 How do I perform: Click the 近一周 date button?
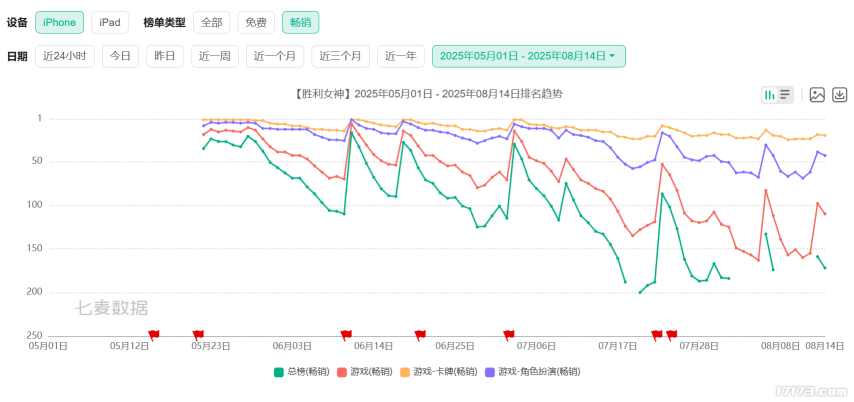pyautogui.click(x=214, y=56)
